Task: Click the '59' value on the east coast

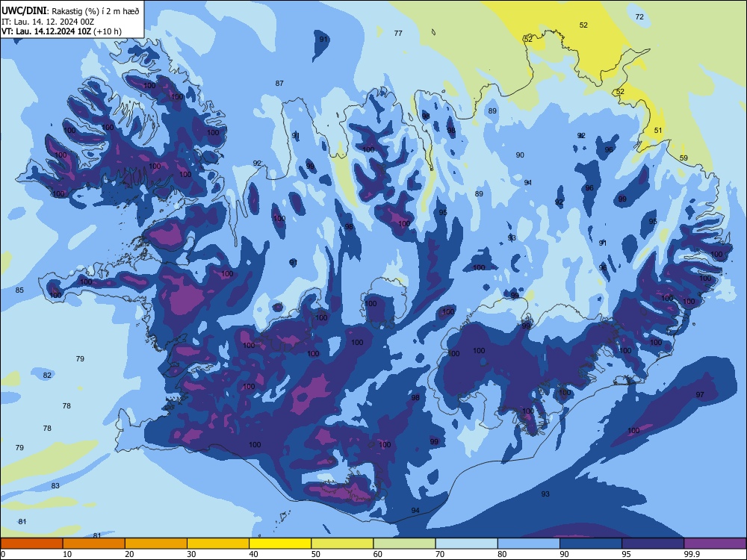Action: click(x=684, y=158)
